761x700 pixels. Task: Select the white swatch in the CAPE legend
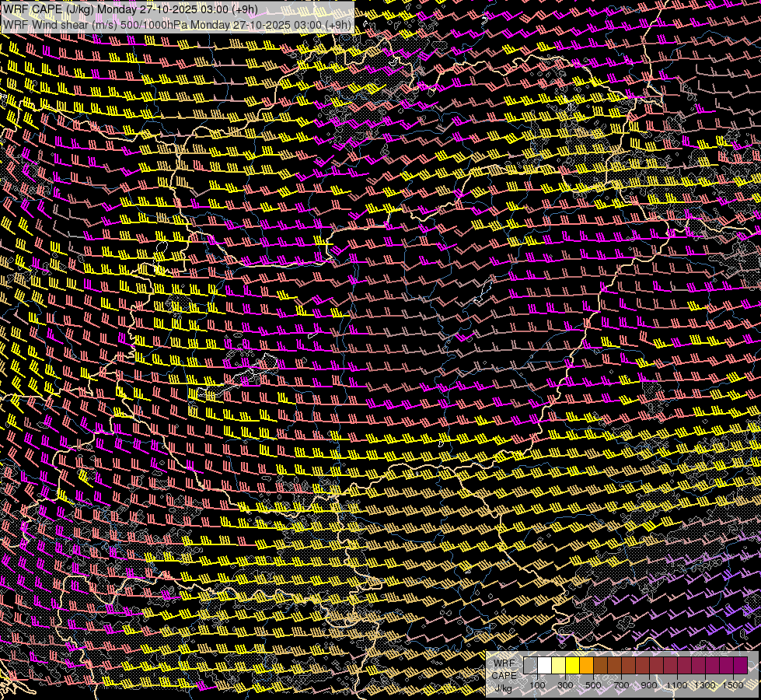[x=545, y=665]
